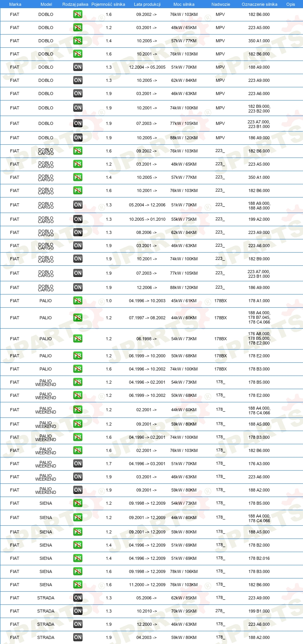Click the Marka column header
Viewport: 303px width, 644px height.
(x=15, y=4)
